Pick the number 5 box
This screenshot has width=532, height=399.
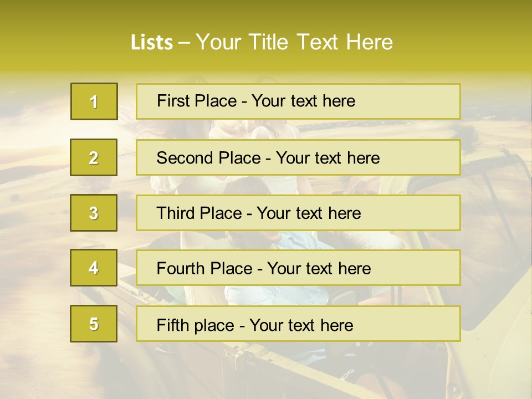coord(94,324)
